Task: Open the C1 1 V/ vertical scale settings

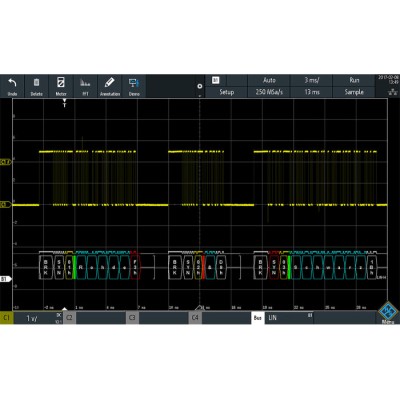Action: click(38, 318)
